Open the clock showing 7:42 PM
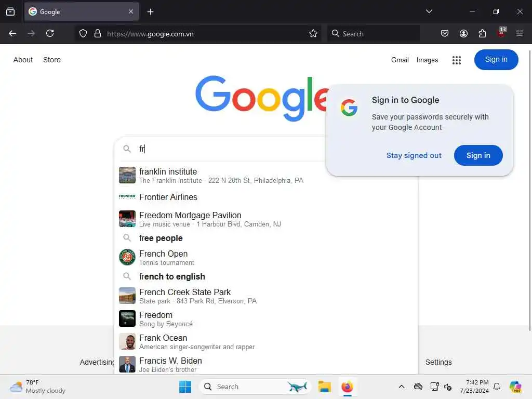This screenshot has width=532, height=399. (474, 387)
